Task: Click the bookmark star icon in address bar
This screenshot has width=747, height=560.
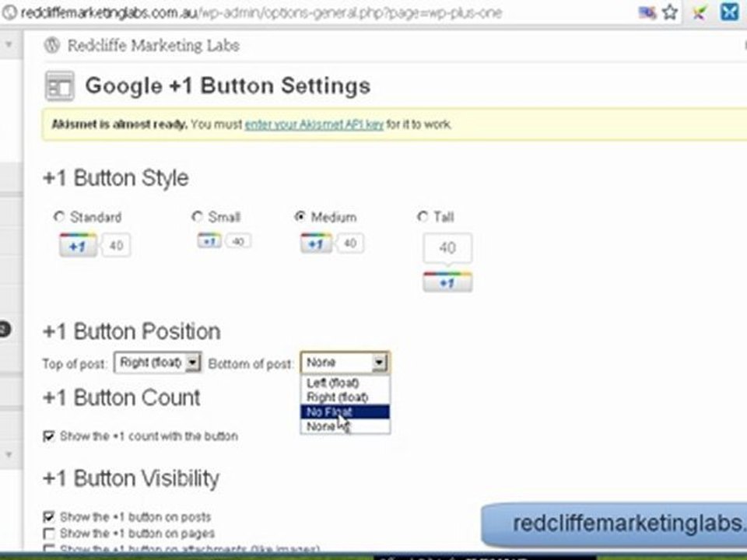Action: pyautogui.click(x=670, y=12)
